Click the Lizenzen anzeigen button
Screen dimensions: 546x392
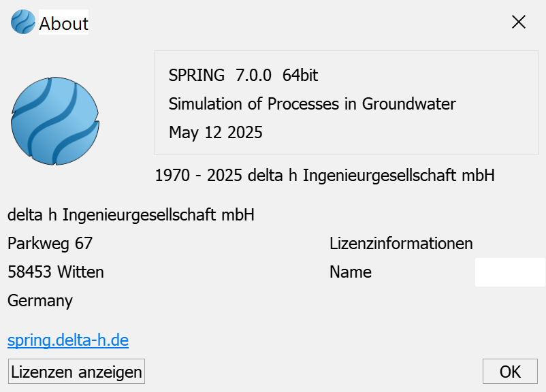(76, 372)
